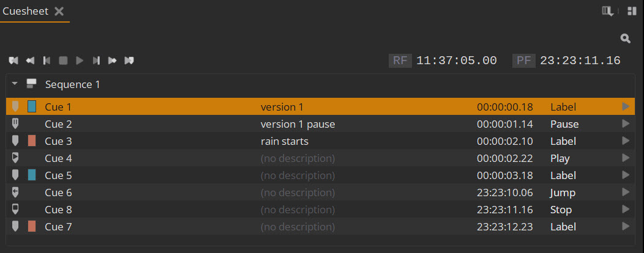Click the Cue 5 blue color swatch
The height and width of the screenshot is (253, 644).
(32, 175)
